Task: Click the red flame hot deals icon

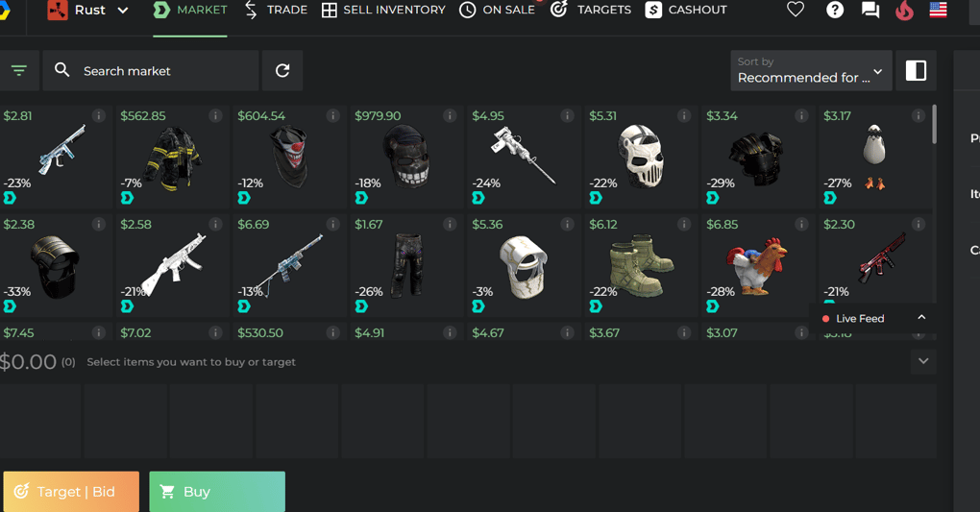Action: pyautogui.click(x=904, y=10)
